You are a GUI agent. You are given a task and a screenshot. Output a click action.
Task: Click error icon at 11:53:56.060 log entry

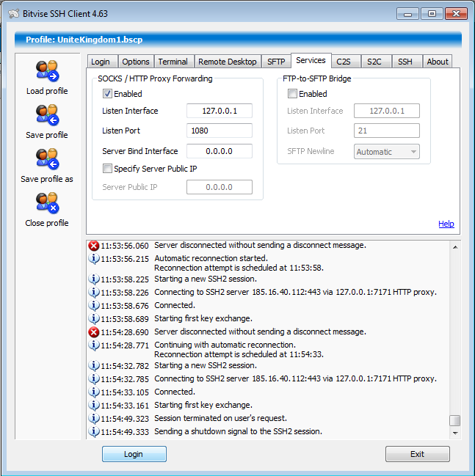pyautogui.click(x=93, y=245)
